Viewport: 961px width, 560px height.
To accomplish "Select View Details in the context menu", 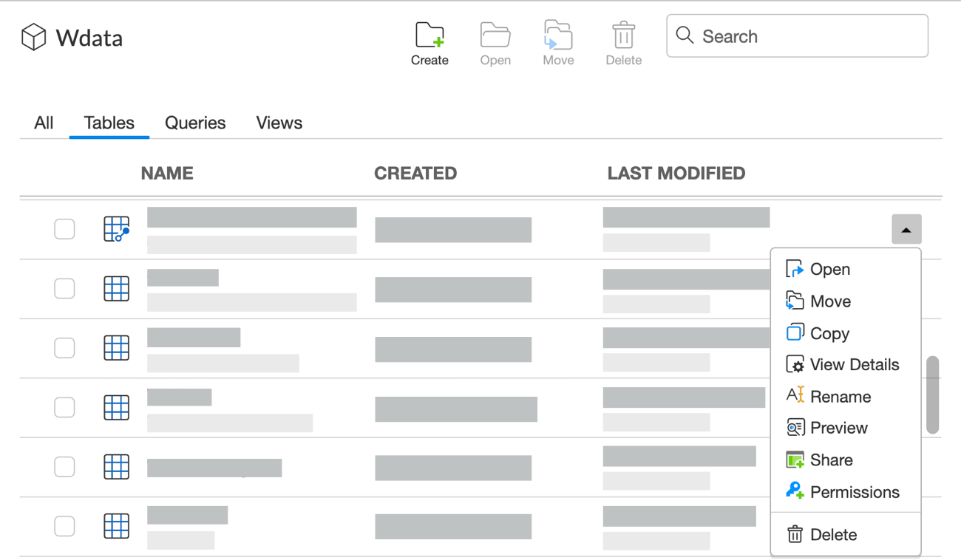I will point(846,365).
